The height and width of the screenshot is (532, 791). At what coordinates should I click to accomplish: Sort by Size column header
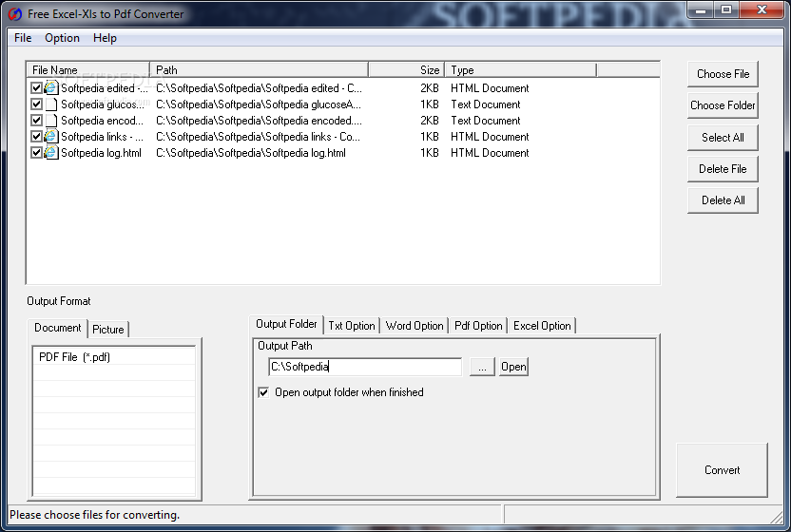[x=407, y=70]
